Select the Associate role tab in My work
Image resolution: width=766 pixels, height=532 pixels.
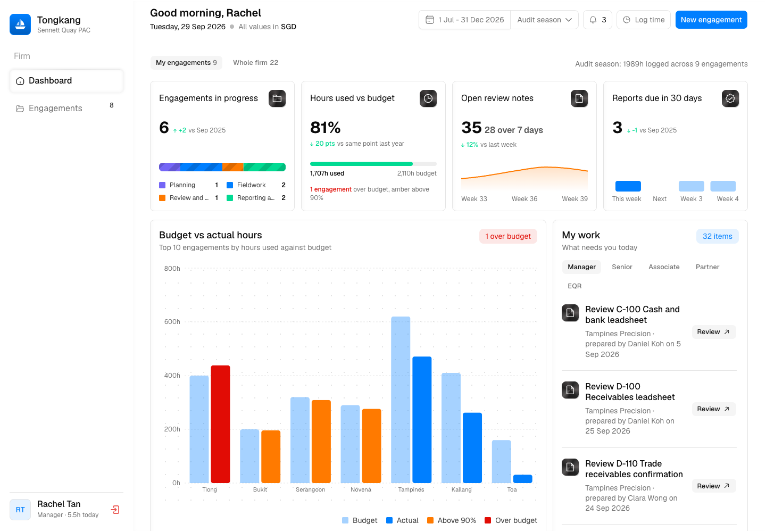tap(664, 267)
